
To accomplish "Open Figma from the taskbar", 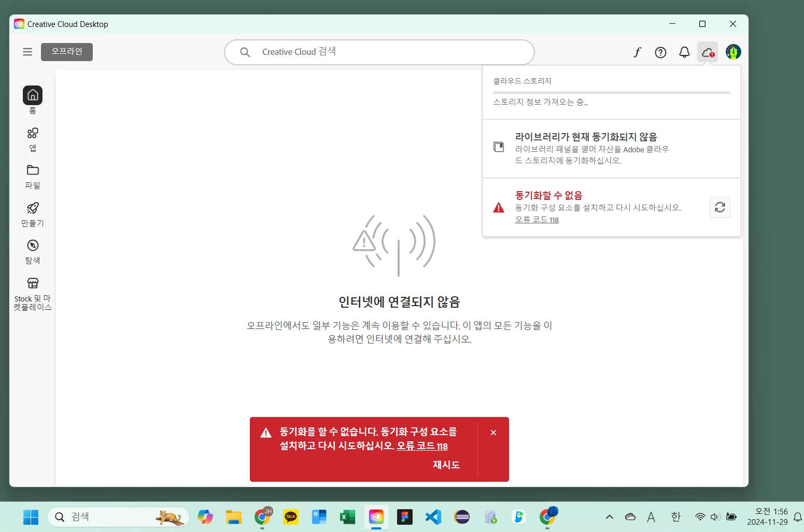I will point(405,517).
